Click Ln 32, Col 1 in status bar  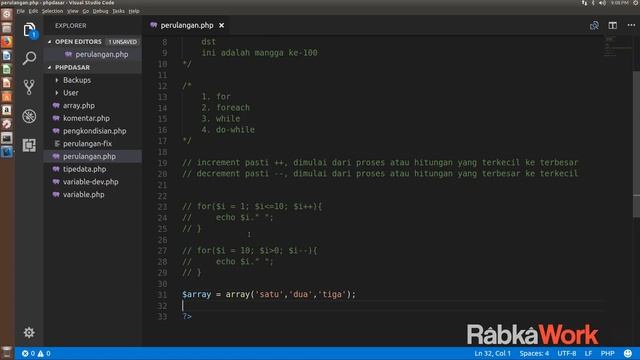pos(492,353)
